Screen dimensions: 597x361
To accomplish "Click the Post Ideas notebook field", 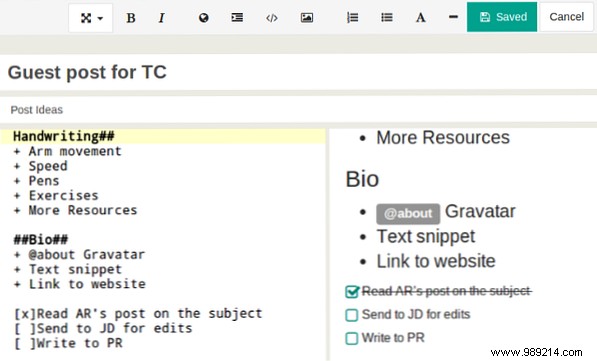I will tap(298, 110).
